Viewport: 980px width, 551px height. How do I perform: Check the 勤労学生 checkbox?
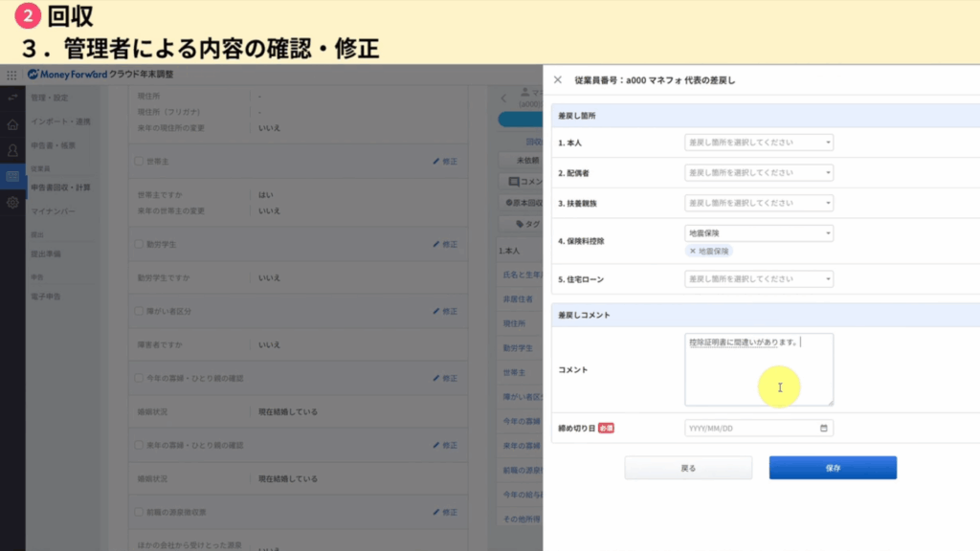[139, 245]
